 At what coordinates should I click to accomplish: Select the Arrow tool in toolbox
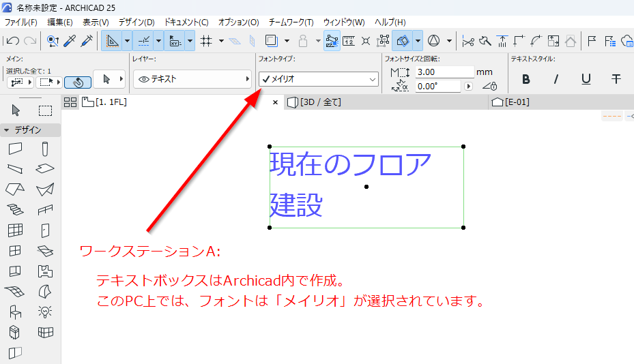tap(16, 110)
